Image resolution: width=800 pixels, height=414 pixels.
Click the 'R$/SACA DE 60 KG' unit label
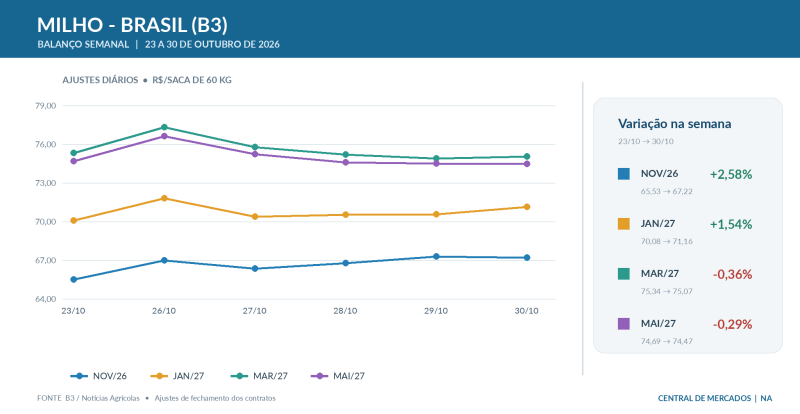coord(192,80)
